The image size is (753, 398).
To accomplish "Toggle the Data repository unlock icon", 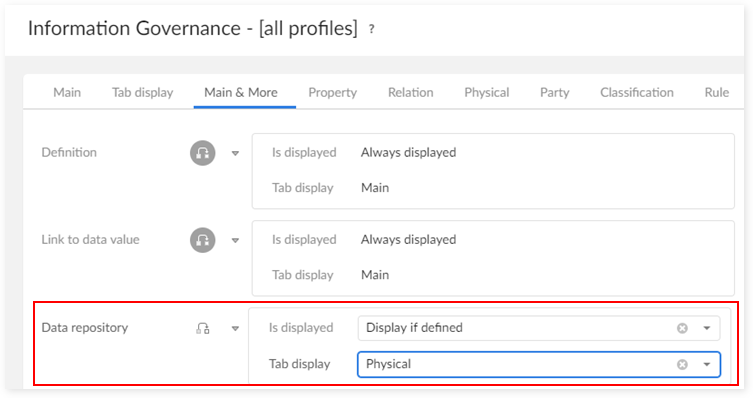I will tap(203, 328).
